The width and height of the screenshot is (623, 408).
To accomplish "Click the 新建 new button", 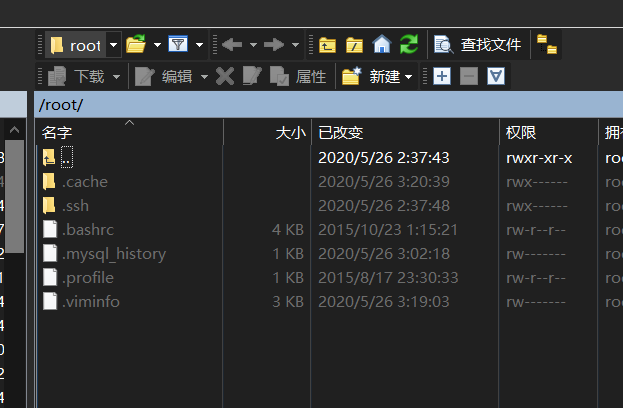I will (x=371, y=76).
